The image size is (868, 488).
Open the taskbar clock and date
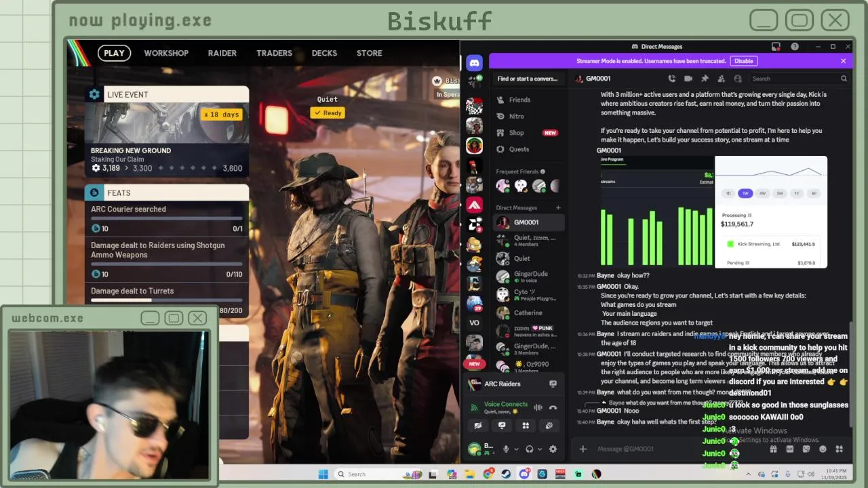coord(833,473)
